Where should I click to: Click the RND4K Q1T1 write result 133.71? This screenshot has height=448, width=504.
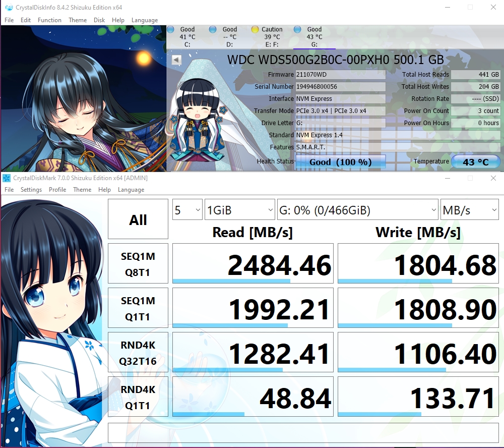[418, 397]
